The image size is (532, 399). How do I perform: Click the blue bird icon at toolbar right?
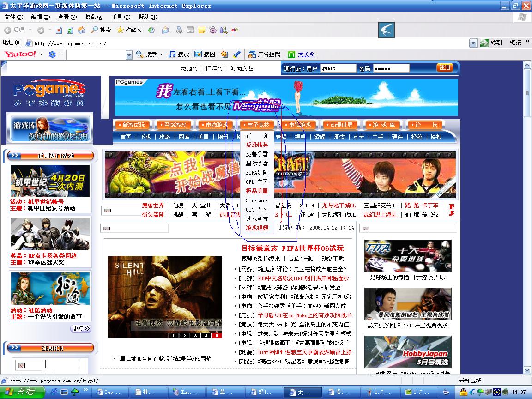[387, 30]
